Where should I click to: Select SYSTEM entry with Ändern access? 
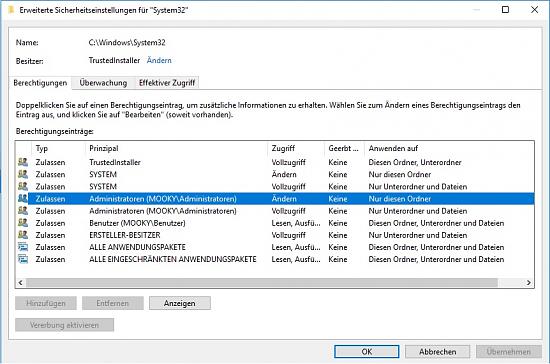[x=276, y=174]
